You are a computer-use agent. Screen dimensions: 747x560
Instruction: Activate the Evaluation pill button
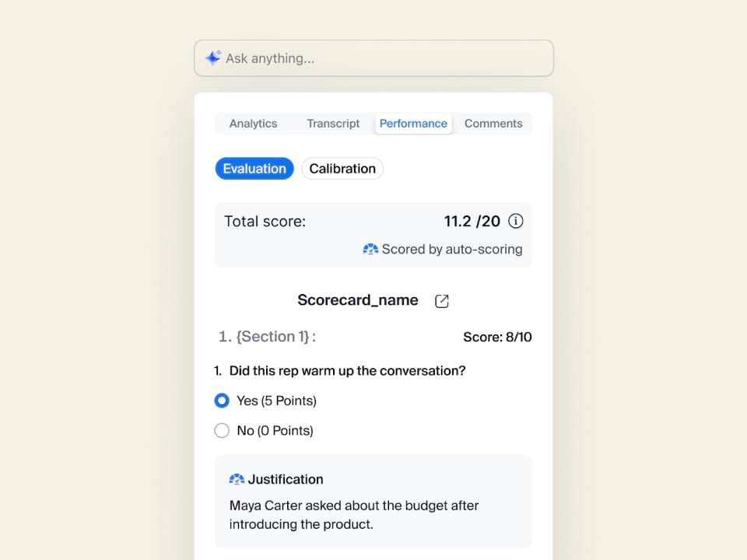[x=254, y=169]
